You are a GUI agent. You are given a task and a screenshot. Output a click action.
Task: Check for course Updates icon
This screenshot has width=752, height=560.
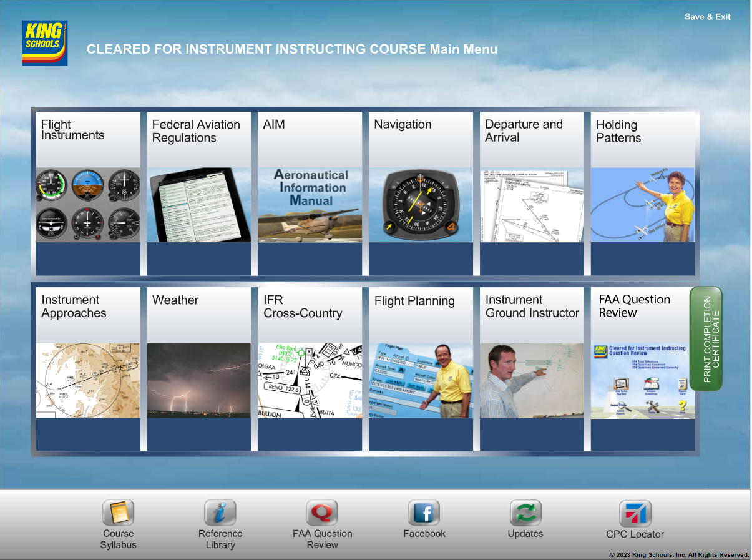525,514
